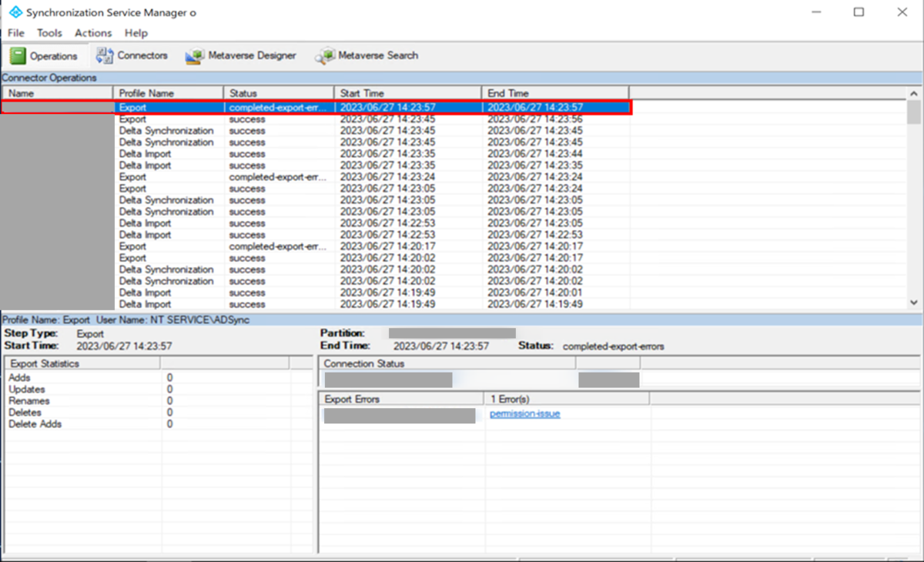The width and height of the screenshot is (924, 562).
Task: Sort by the Start Time column header
Action: [407, 93]
